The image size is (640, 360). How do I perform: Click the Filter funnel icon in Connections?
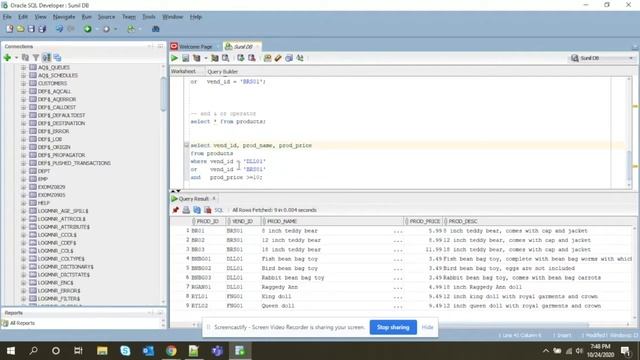coord(36,58)
